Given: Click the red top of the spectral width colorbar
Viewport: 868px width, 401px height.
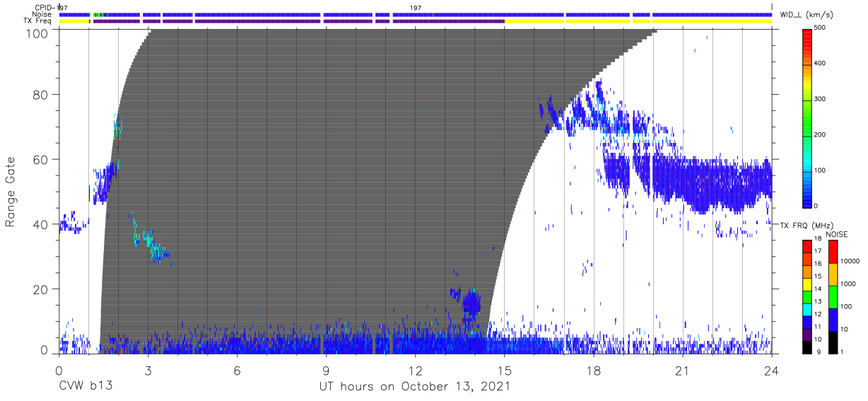Looking at the screenshot, I should pyautogui.click(x=807, y=33).
